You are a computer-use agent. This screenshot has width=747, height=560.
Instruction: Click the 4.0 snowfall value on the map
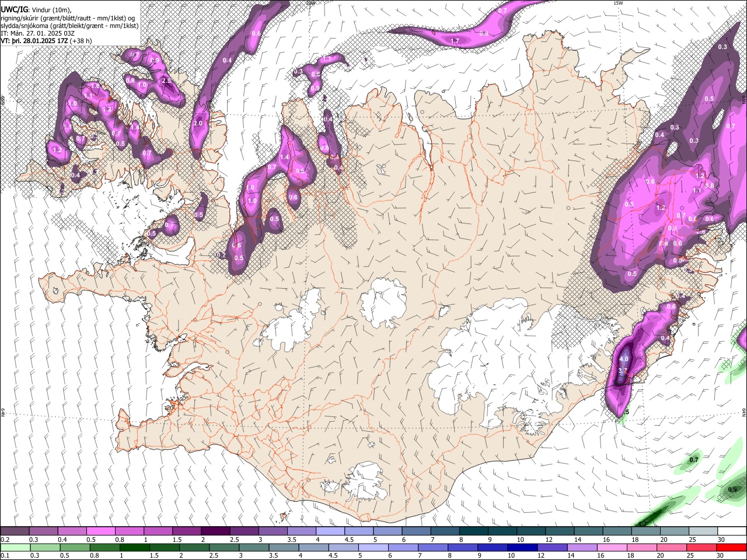click(x=624, y=359)
